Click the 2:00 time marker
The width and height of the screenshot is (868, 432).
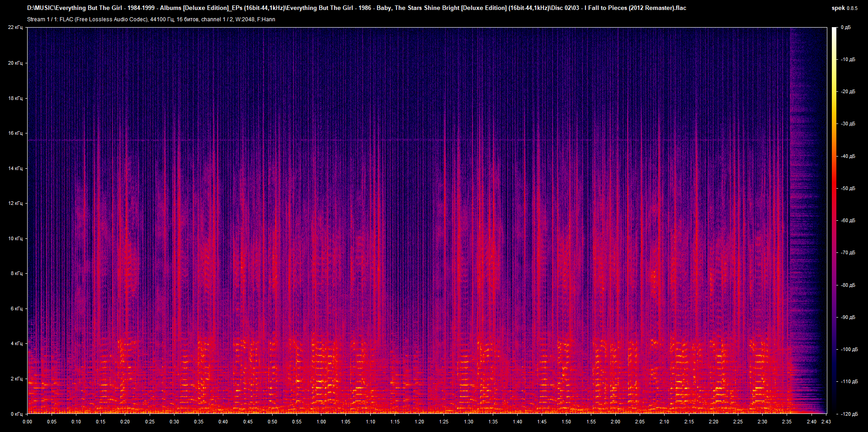point(615,422)
